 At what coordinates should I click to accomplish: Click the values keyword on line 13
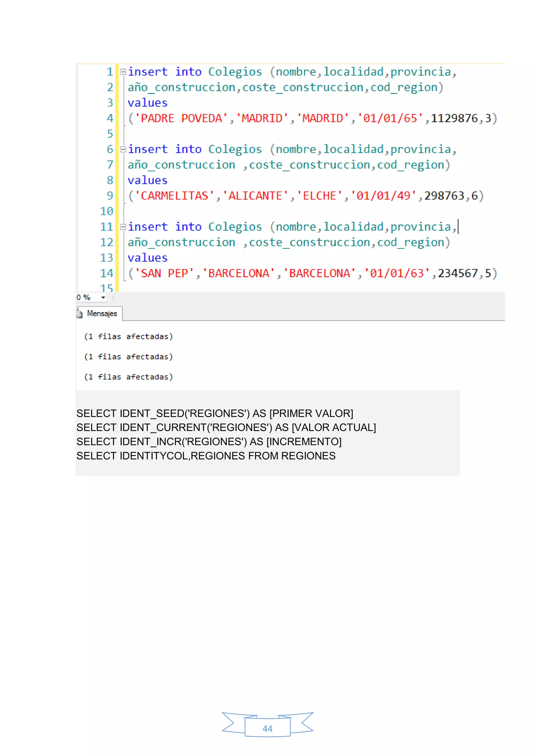click(148, 257)
